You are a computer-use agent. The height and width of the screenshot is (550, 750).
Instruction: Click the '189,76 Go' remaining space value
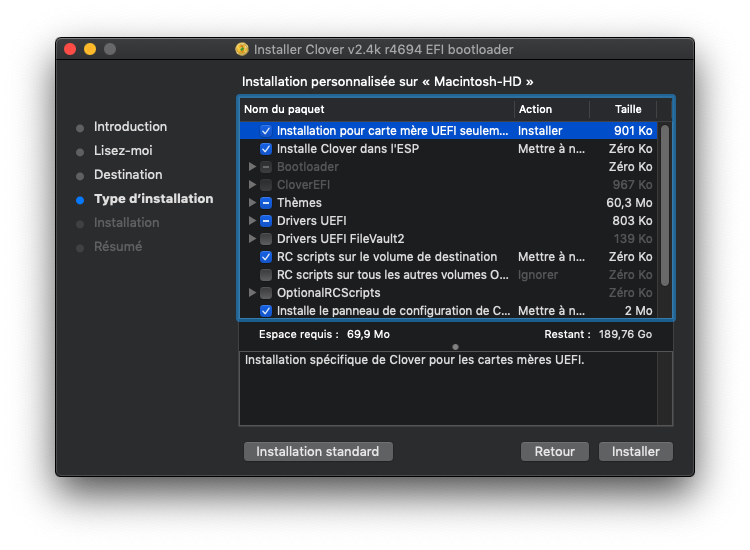point(625,334)
